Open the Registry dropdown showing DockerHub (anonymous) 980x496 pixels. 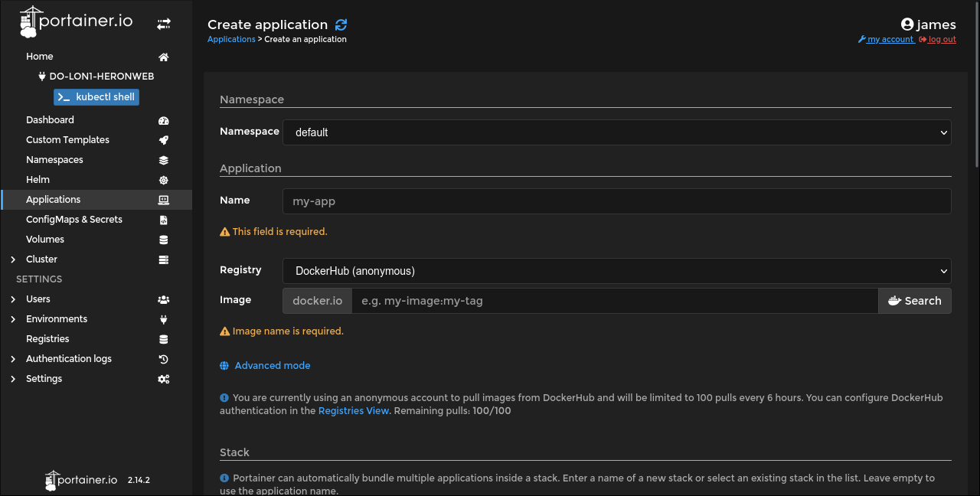tap(617, 270)
